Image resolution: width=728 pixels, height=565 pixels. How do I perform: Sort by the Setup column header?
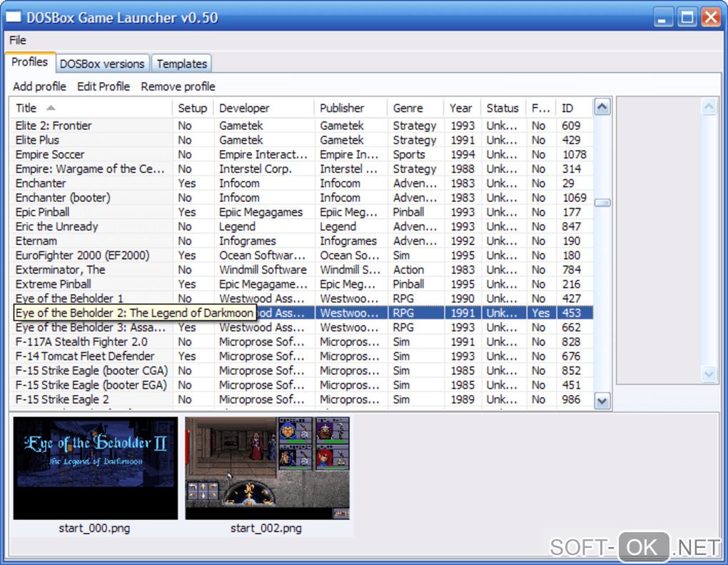point(193,109)
